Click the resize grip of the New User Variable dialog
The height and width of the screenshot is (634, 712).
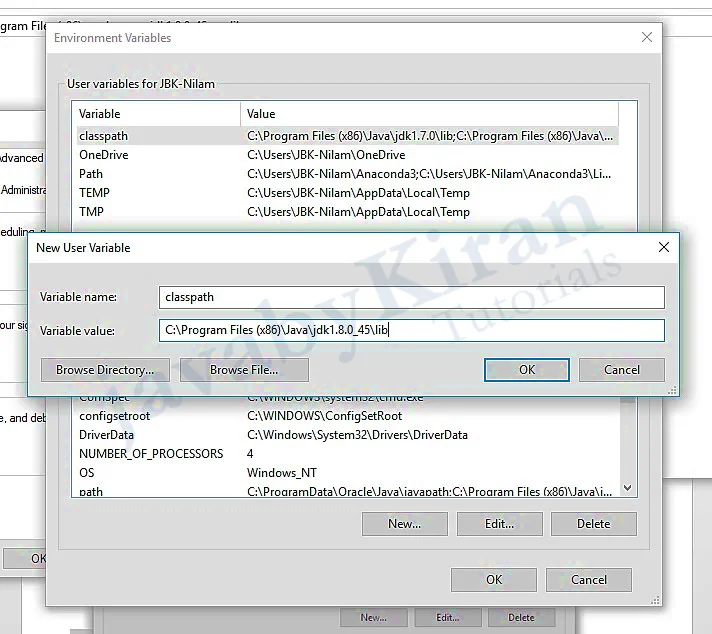click(x=672, y=390)
